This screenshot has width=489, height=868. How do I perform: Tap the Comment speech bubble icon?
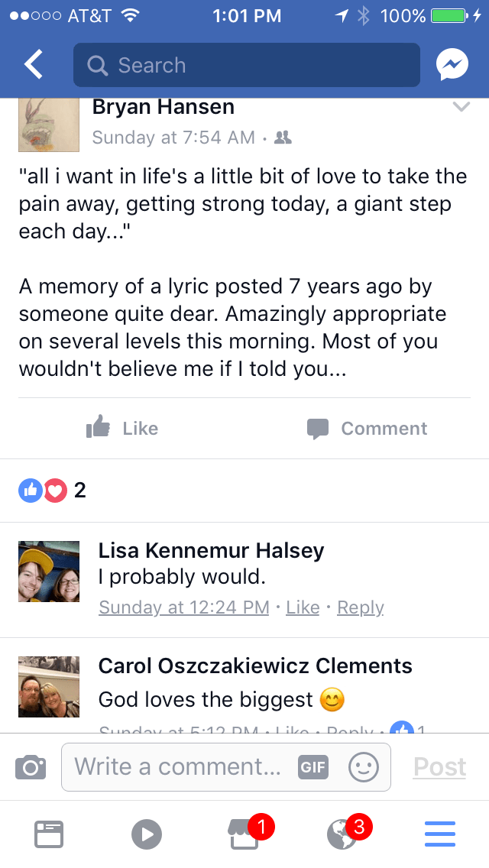click(x=318, y=429)
